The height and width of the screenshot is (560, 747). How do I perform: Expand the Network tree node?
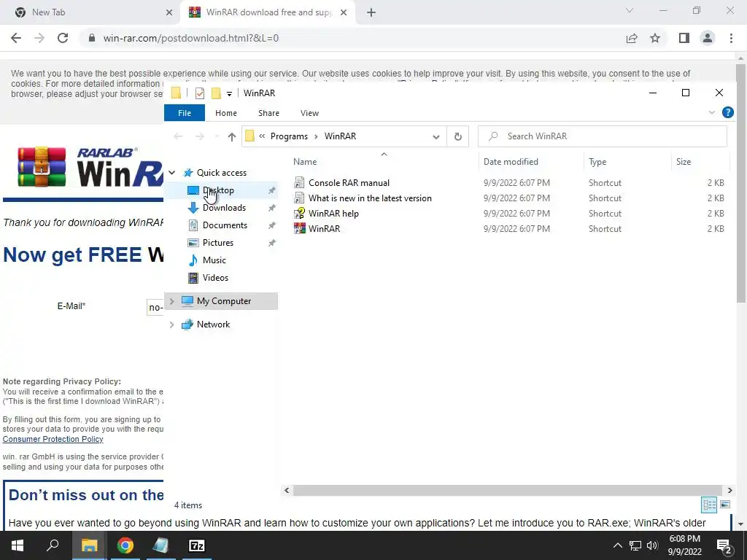pyautogui.click(x=172, y=324)
